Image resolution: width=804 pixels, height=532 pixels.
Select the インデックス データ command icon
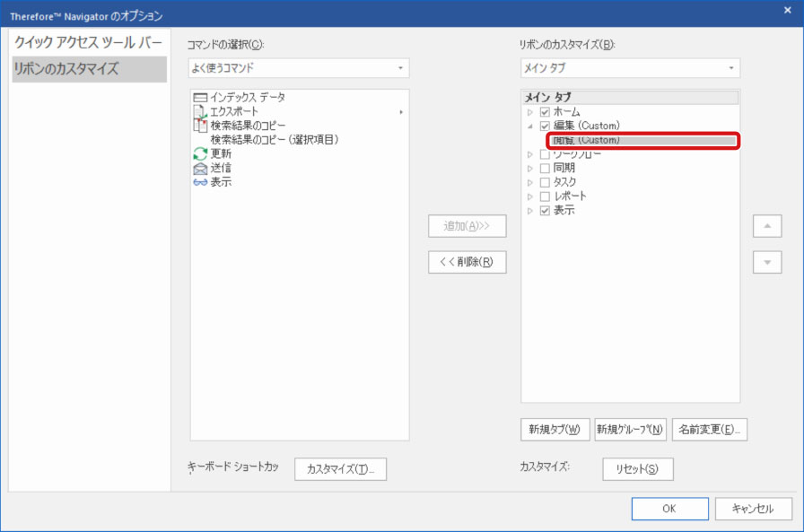(200, 97)
